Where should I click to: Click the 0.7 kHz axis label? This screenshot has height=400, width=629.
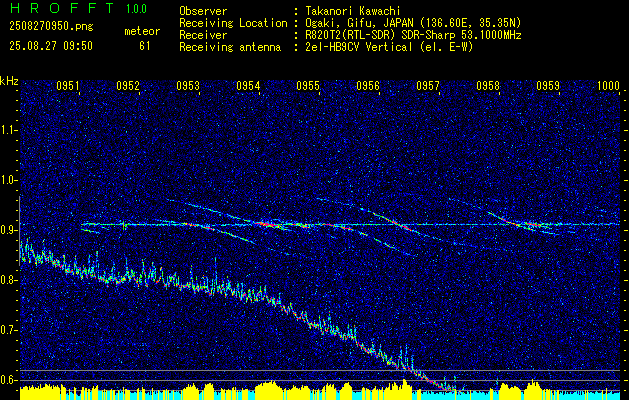coord(9,330)
